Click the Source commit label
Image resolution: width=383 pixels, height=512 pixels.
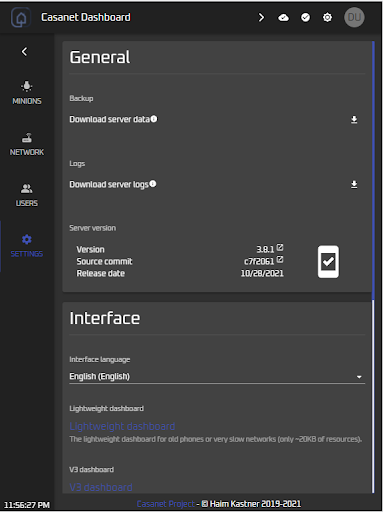coord(104,262)
